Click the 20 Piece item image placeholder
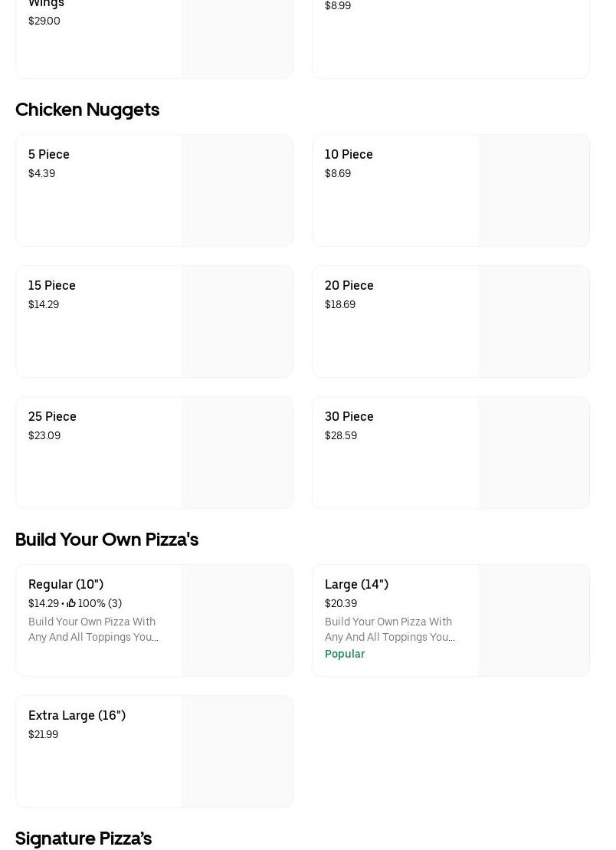The height and width of the screenshot is (850, 616). [x=533, y=321]
